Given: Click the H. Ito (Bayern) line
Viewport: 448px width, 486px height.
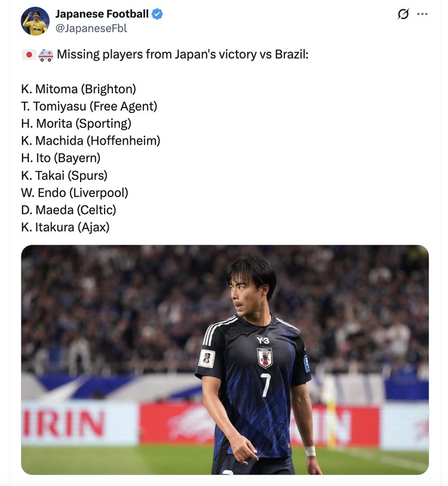Looking at the screenshot, I should click(x=60, y=158).
